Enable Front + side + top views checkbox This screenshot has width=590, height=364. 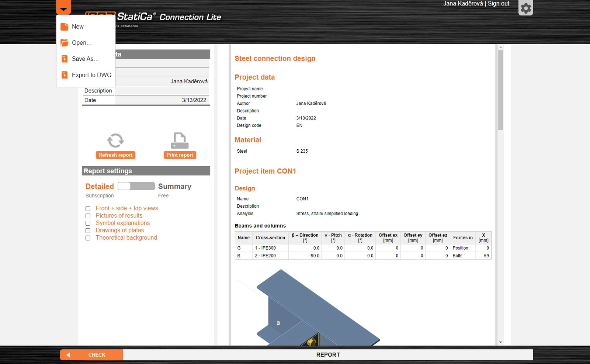tap(88, 209)
